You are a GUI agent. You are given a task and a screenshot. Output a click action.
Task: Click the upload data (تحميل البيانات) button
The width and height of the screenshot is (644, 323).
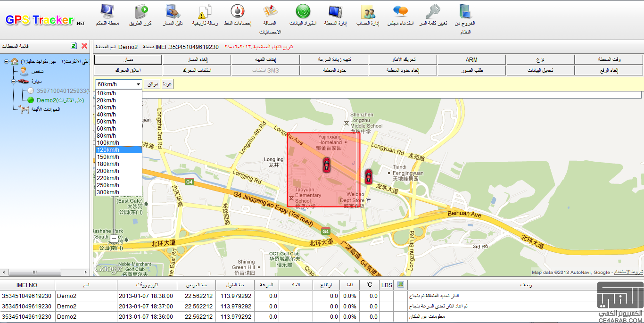tap(540, 70)
